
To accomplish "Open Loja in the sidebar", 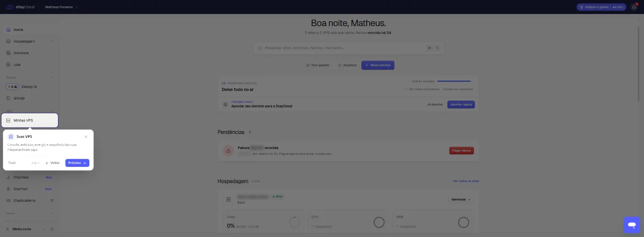I will [29, 64].
